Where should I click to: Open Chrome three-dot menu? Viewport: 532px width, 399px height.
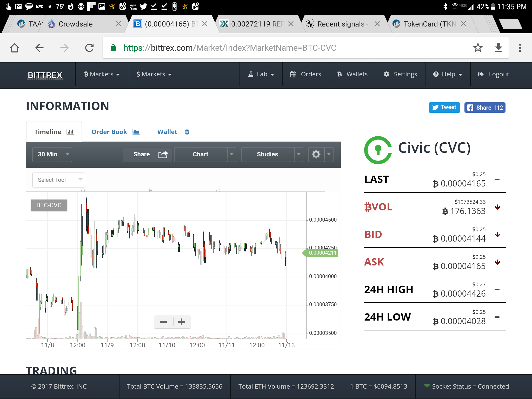(x=520, y=48)
